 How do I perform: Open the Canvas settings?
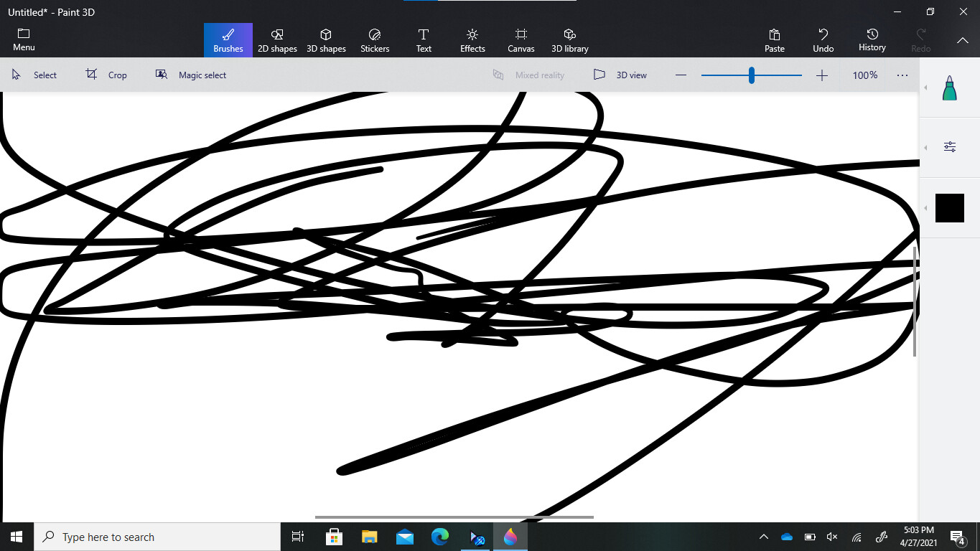coord(521,40)
